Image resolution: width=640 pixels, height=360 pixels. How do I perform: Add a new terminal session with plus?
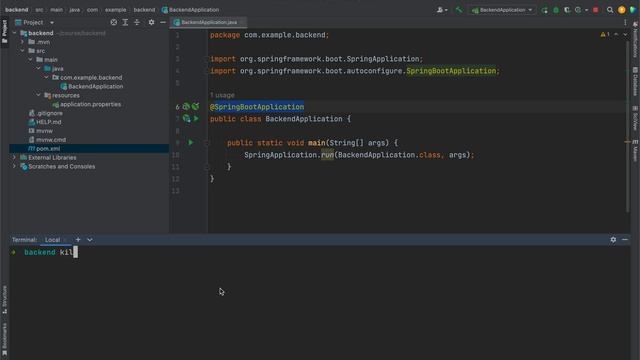[78, 240]
